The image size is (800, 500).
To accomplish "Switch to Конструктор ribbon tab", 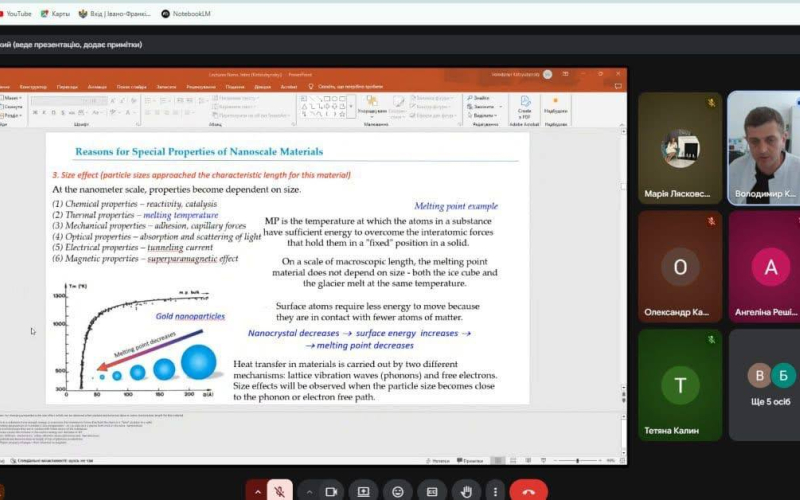I will 33,87.
